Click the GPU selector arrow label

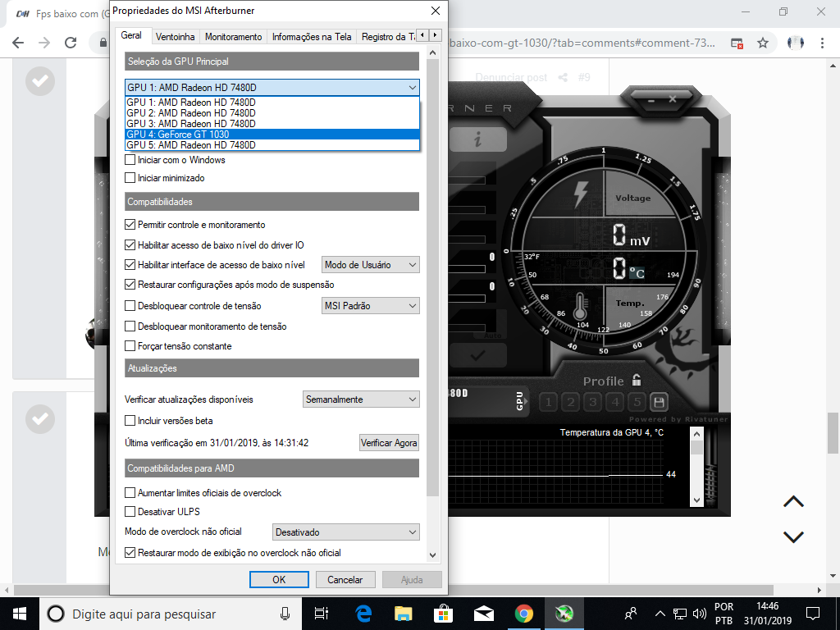point(519,400)
